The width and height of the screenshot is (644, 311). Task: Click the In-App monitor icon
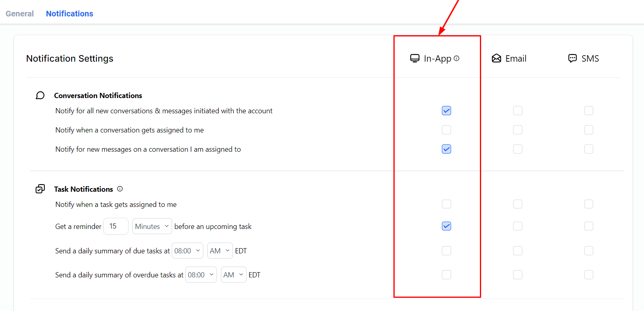[x=415, y=58]
